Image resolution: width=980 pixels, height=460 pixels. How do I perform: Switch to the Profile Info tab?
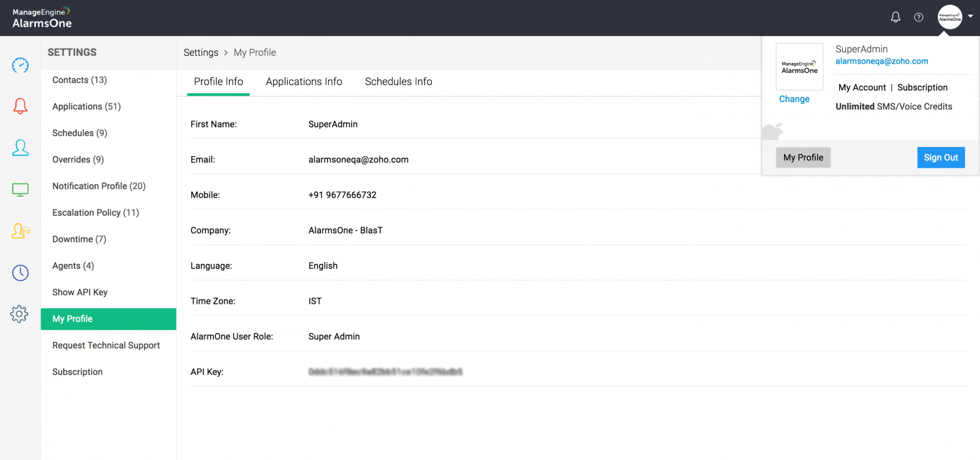click(x=218, y=81)
